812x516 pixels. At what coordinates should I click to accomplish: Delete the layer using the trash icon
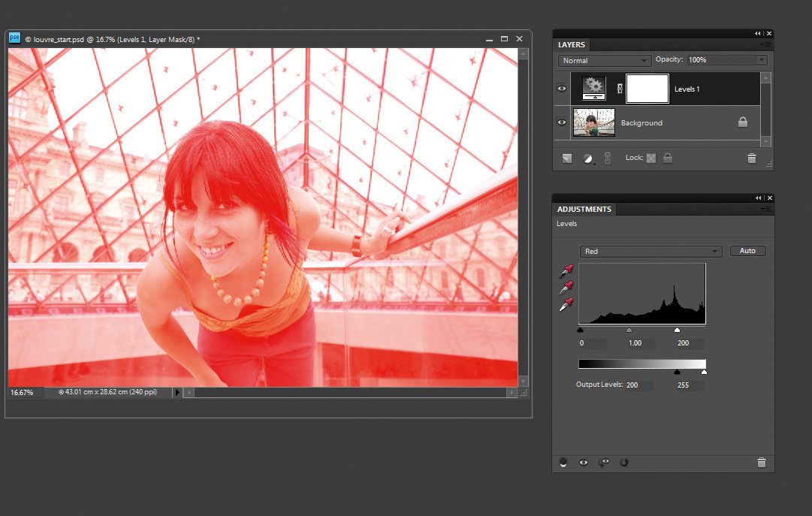tap(752, 158)
